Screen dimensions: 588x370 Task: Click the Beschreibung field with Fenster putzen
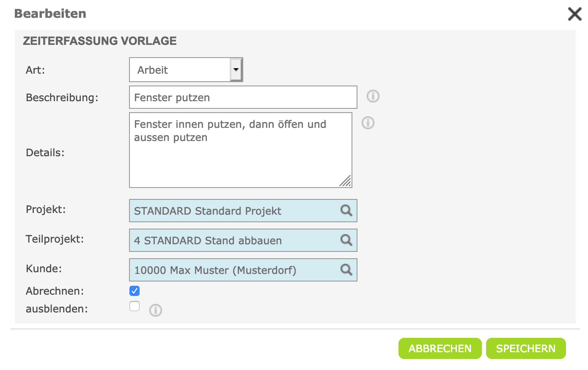coord(243,97)
